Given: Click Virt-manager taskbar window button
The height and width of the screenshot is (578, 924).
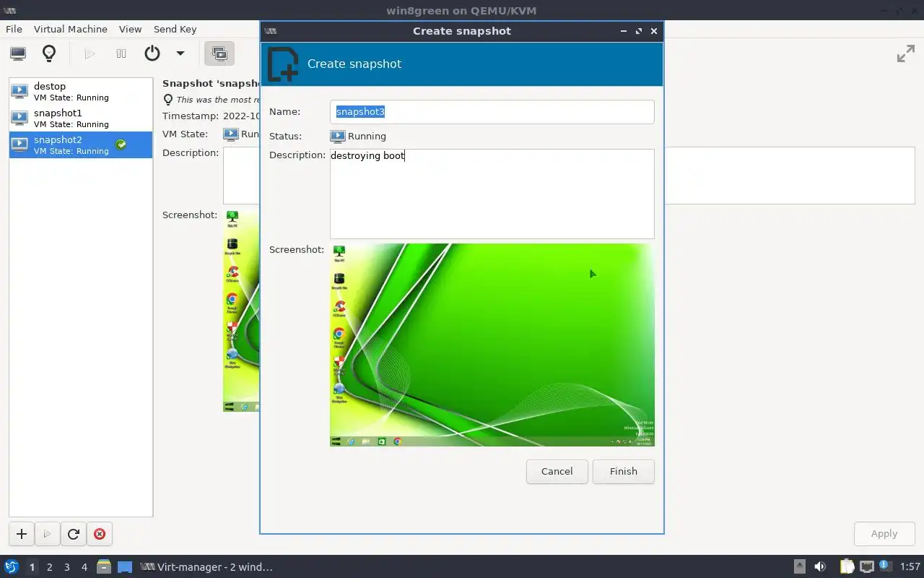Looking at the screenshot, I should [207, 567].
